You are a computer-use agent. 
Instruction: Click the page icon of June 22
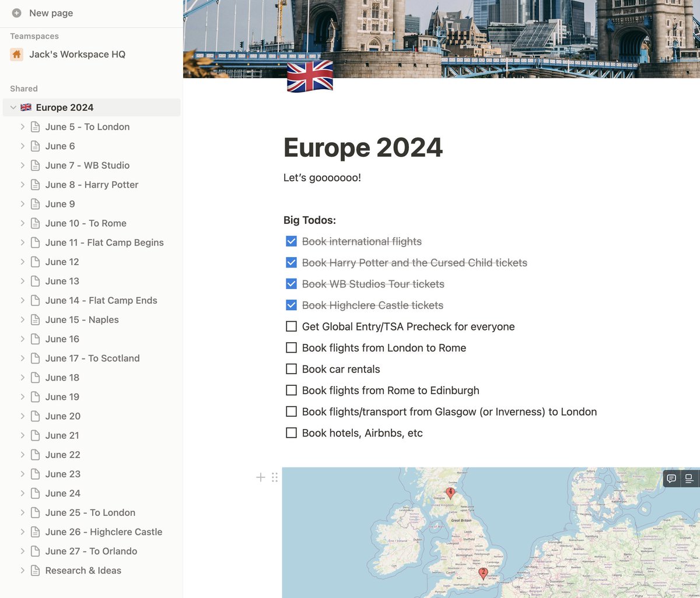(x=36, y=454)
